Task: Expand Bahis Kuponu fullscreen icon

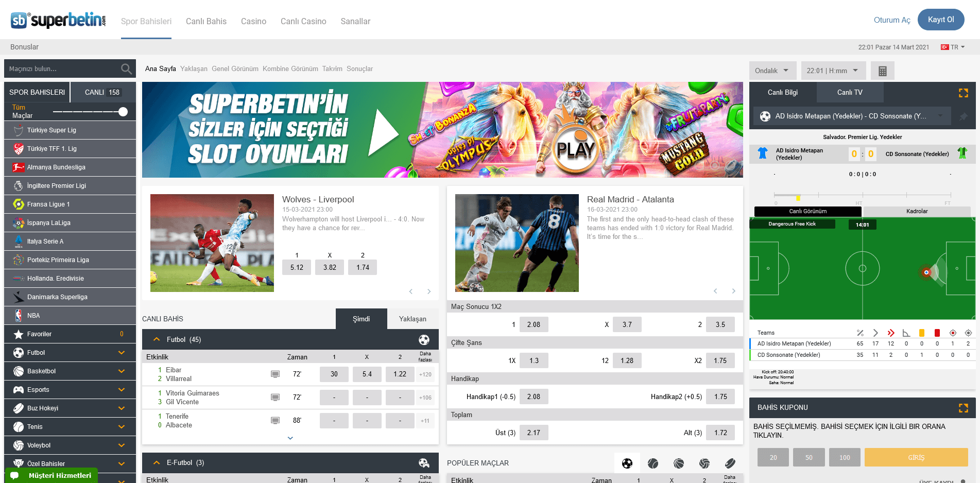Action: pos(964,408)
